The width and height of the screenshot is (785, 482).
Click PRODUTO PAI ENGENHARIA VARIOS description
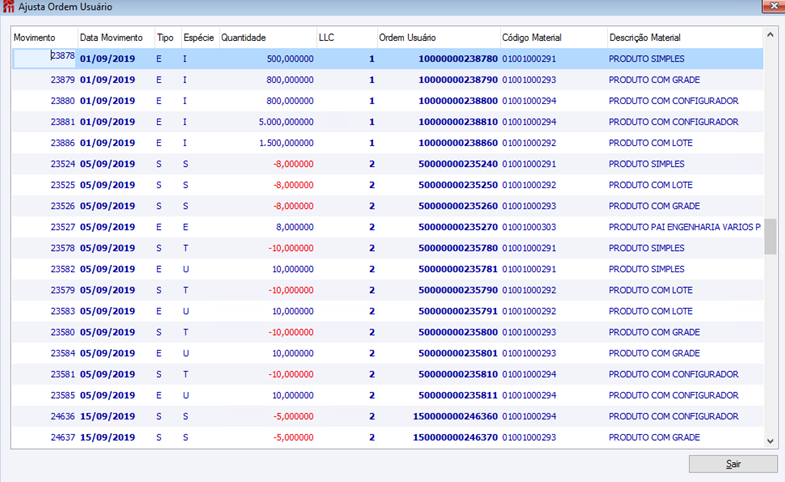[684, 227]
